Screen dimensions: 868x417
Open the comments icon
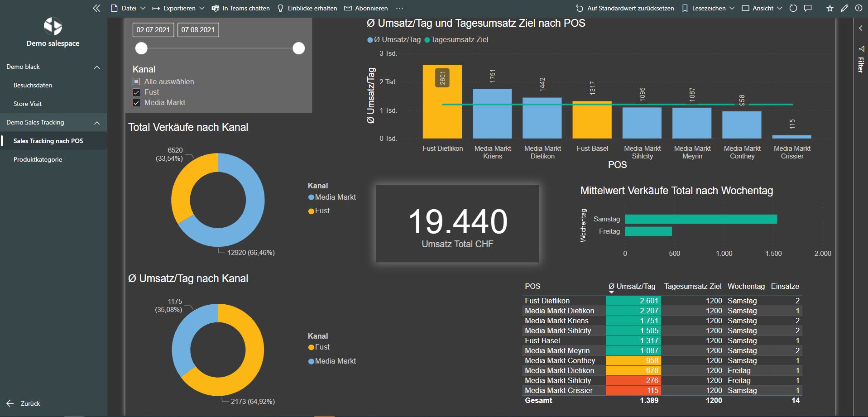point(808,8)
